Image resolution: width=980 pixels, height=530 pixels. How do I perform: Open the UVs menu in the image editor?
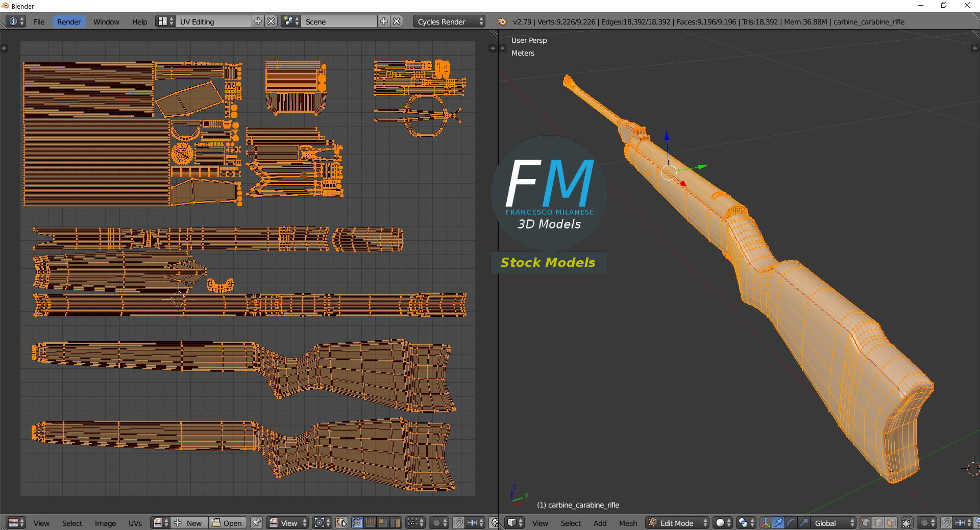pyautogui.click(x=135, y=523)
